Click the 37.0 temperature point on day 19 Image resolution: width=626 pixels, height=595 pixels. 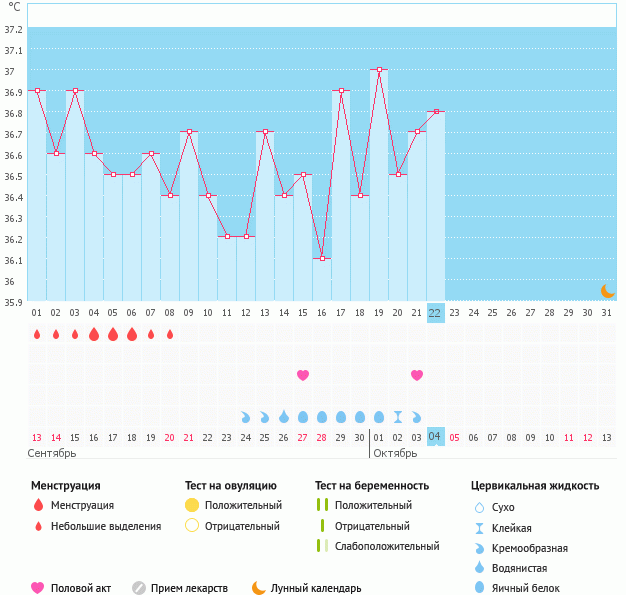pyautogui.click(x=379, y=70)
